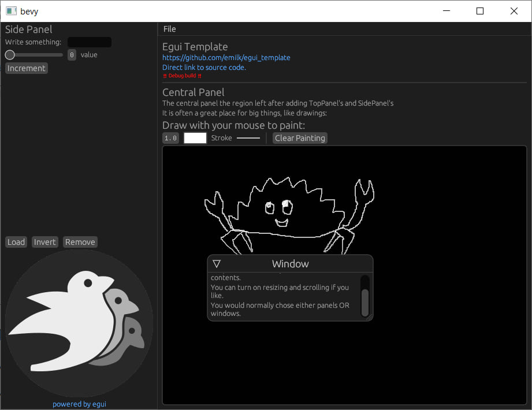Open the File menu
The width and height of the screenshot is (532, 410).
169,29
